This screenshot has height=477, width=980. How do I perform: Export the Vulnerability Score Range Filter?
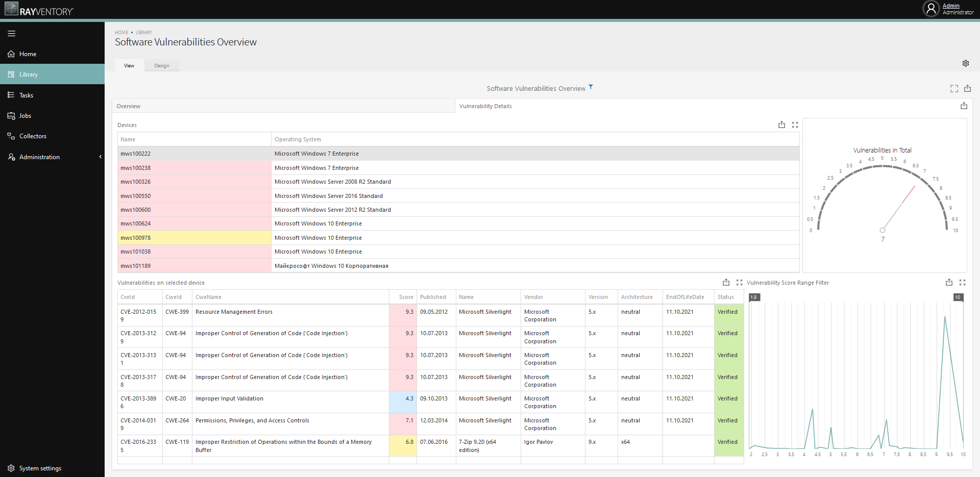(x=949, y=282)
